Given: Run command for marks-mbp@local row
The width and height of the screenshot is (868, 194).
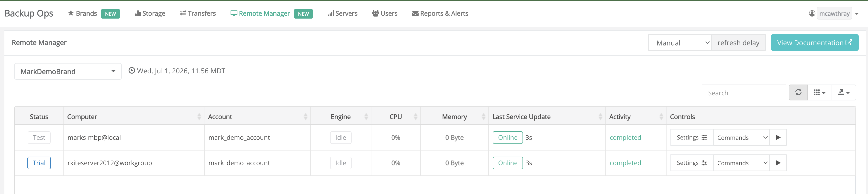Looking at the screenshot, I should pyautogui.click(x=778, y=137).
